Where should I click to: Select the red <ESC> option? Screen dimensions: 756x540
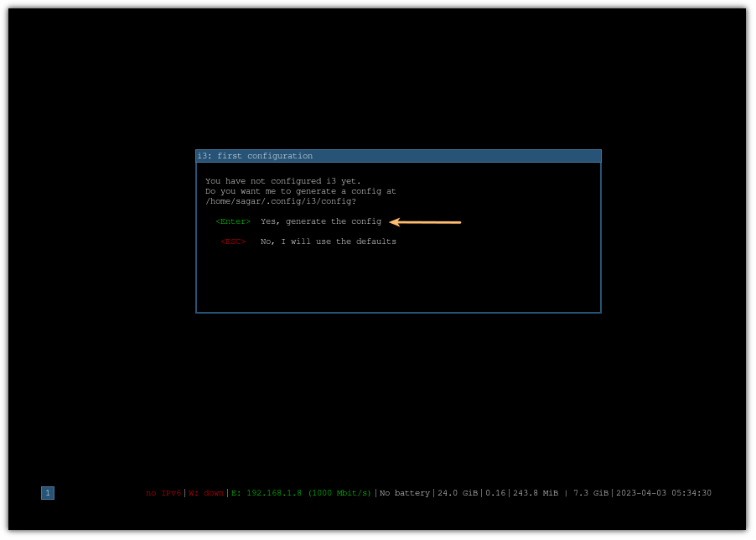click(x=232, y=241)
